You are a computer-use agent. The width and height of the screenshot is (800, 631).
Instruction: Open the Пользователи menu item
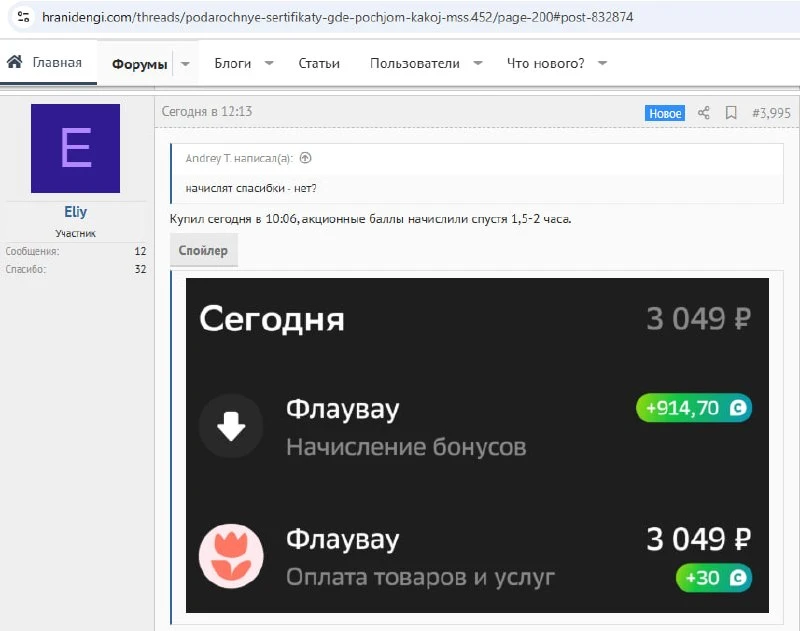click(415, 63)
